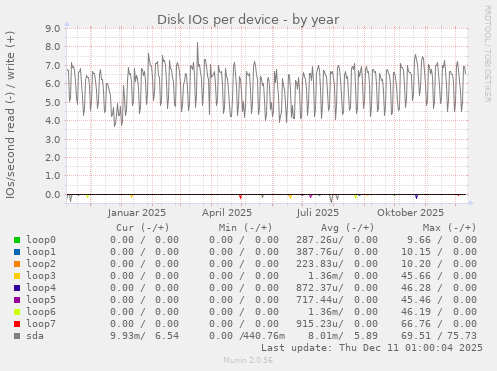Click the 8.0 y-axis tick label

click(x=53, y=47)
